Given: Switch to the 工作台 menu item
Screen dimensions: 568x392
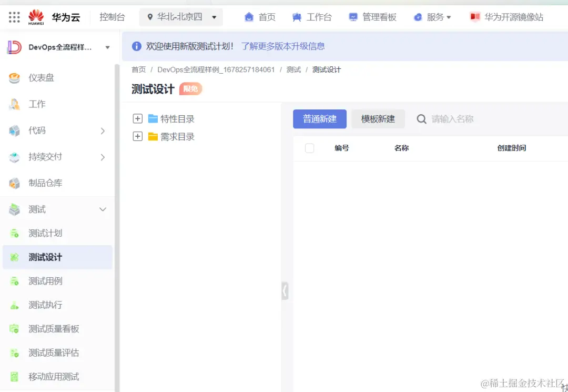Looking at the screenshot, I should (x=319, y=16).
